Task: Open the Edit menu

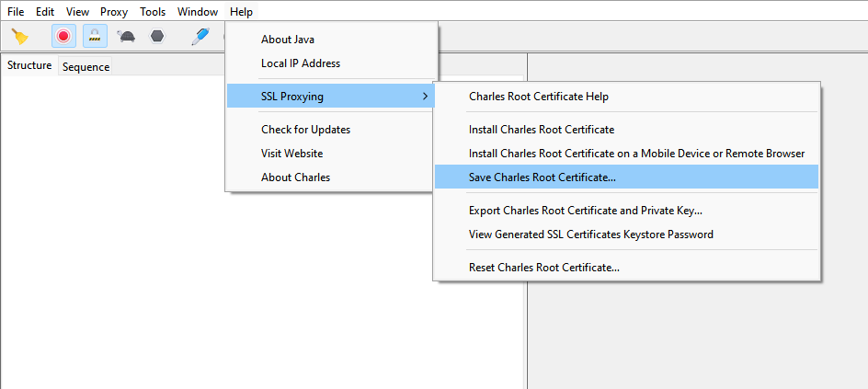Action: [x=45, y=12]
